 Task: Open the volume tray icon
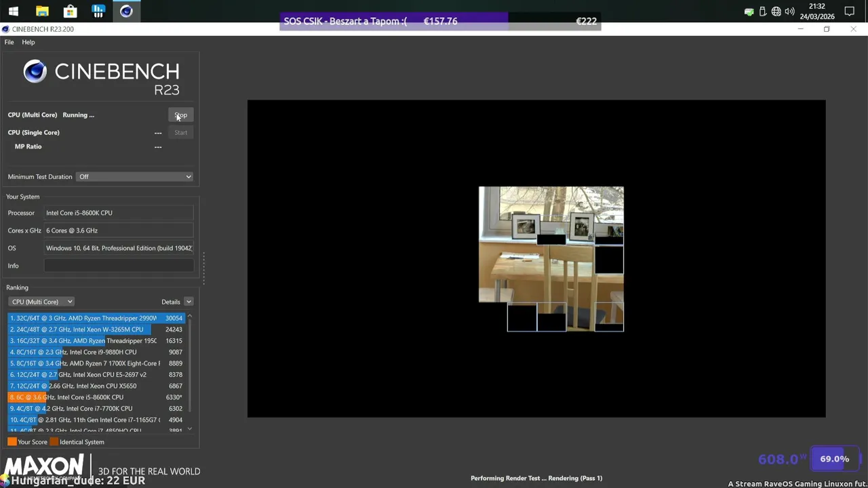click(789, 12)
